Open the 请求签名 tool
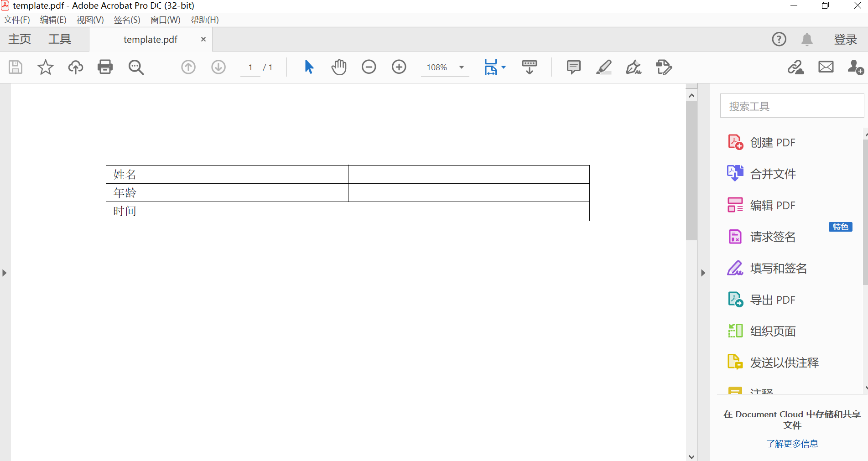This screenshot has width=868, height=461. click(x=762, y=237)
